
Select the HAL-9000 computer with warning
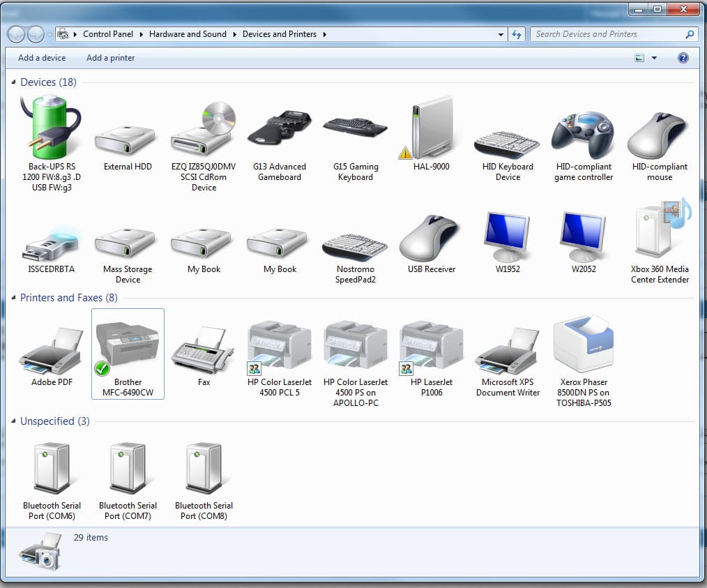coord(432,133)
